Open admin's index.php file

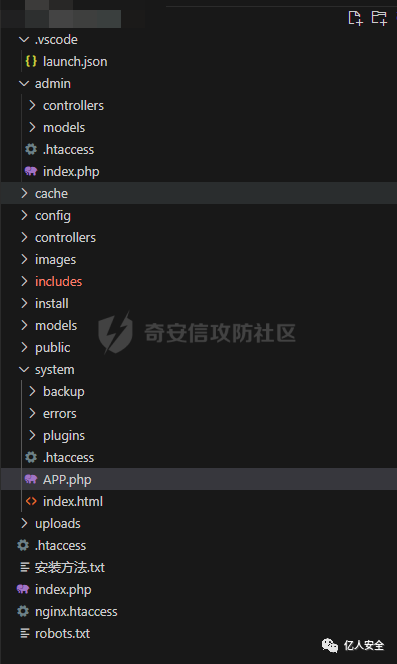(x=71, y=172)
